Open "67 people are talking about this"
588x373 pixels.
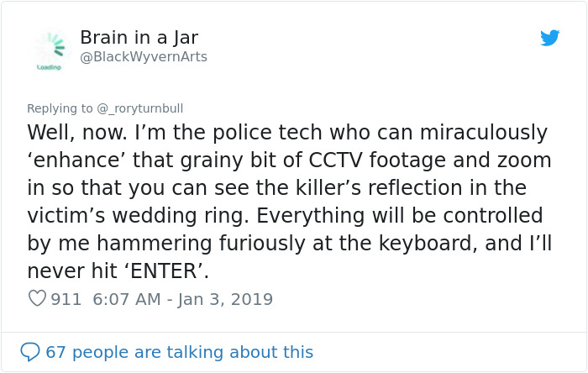click(x=179, y=351)
